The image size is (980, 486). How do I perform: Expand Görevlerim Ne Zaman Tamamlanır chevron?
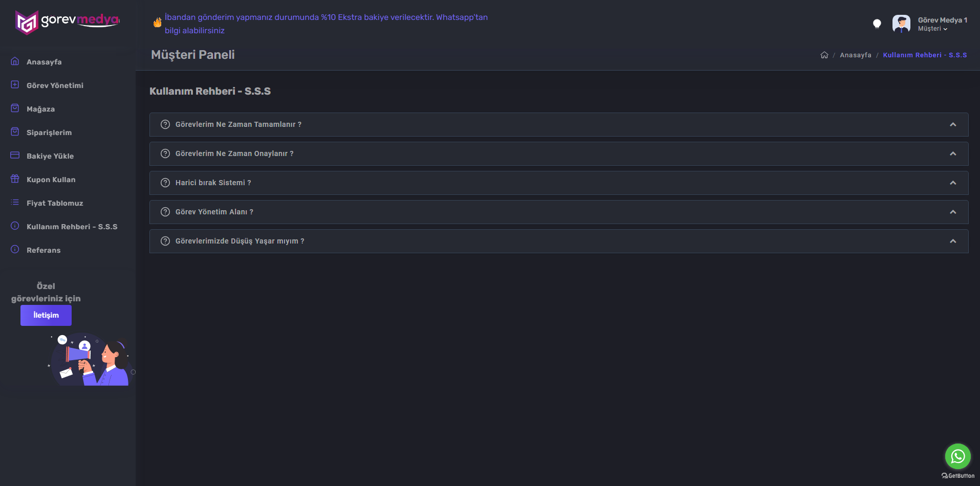coord(953,124)
